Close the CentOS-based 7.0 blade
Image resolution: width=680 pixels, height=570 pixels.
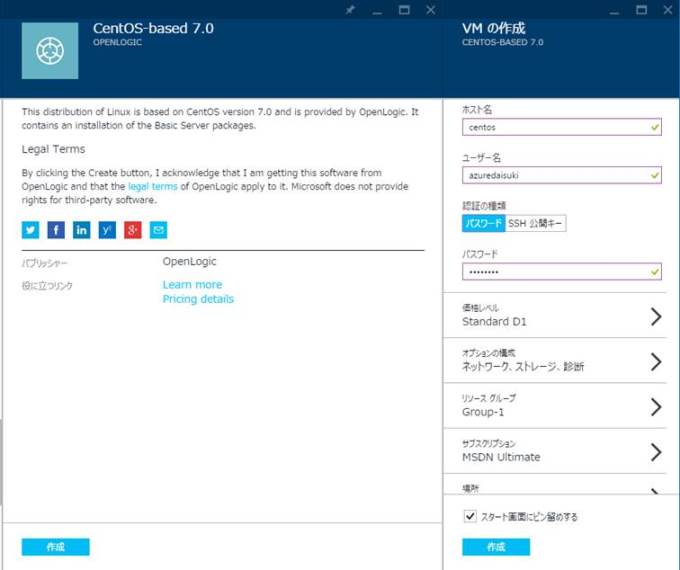point(431,10)
